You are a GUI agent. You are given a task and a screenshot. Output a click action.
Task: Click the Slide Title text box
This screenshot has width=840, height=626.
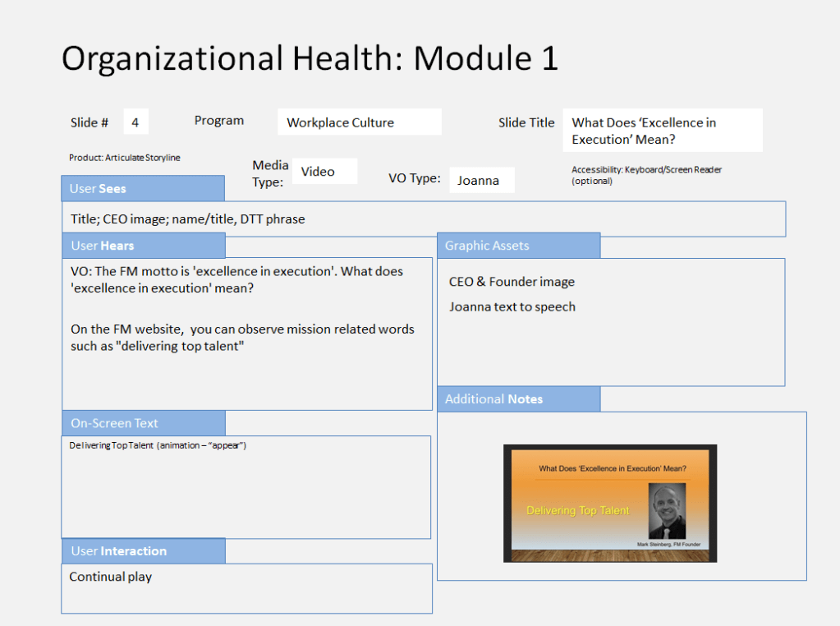(x=662, y=131)
